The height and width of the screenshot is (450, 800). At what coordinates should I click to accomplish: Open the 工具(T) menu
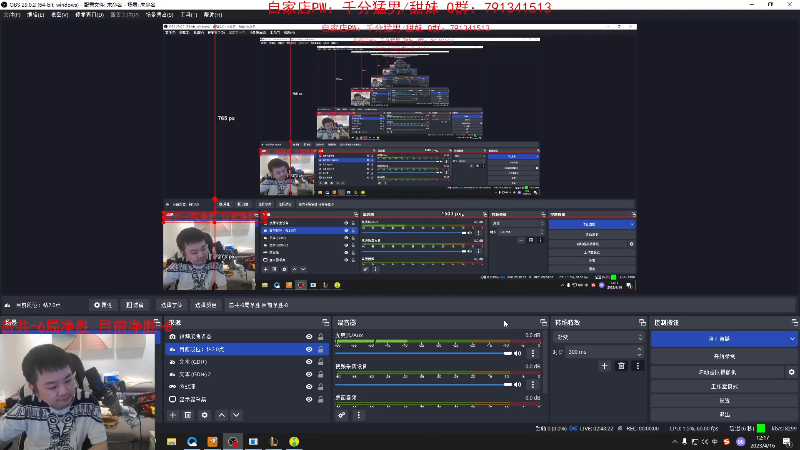188,15
